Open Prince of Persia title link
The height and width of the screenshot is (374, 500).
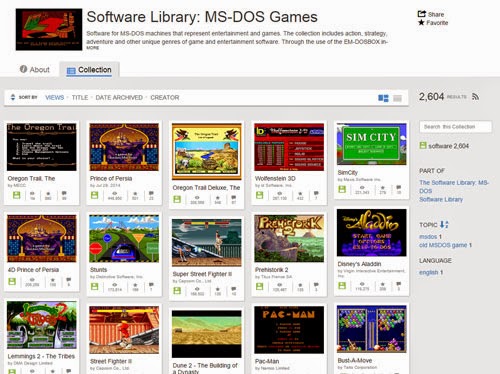click(x=111, y=178)
